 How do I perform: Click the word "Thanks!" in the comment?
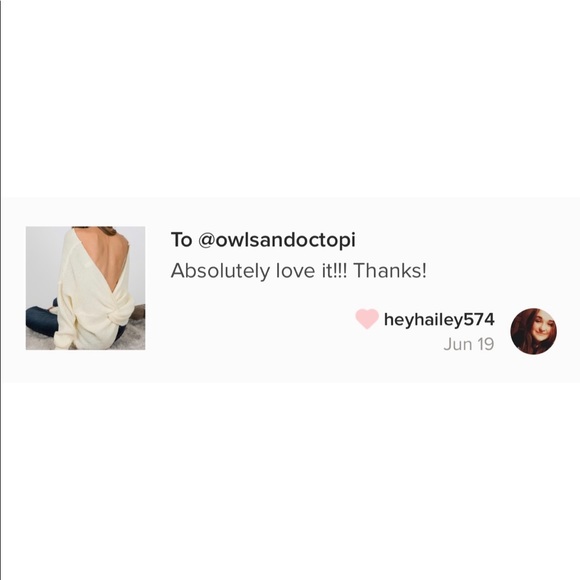pos(390,271)
